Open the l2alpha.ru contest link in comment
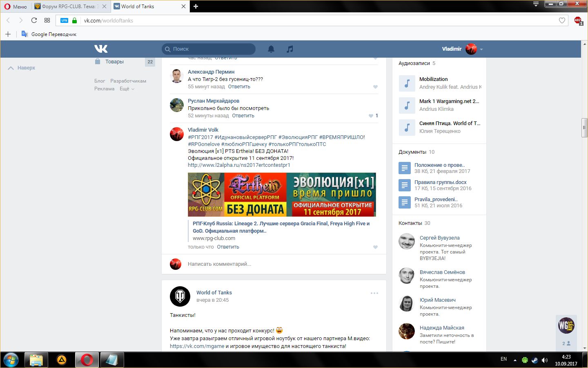Screen dimensions: 588x368 tap(239, 165)
